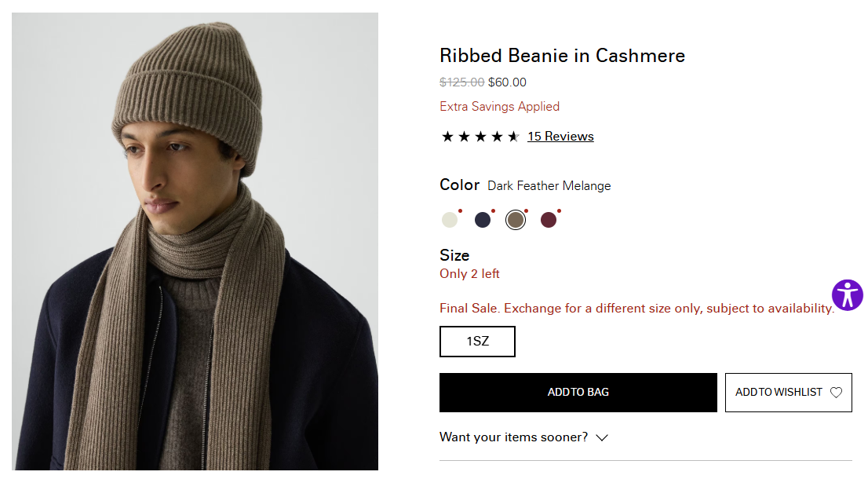
Task: Select the Dark Feather Melange swatch
Action: pyautogui.click(x=516, y=220)
